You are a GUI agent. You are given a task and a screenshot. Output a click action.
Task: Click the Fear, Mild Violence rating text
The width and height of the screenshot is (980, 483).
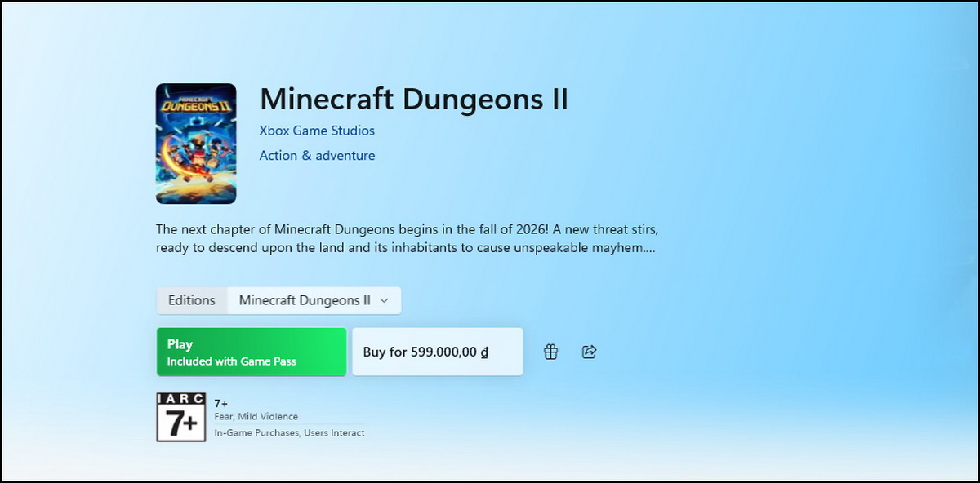tap(256, 416)
